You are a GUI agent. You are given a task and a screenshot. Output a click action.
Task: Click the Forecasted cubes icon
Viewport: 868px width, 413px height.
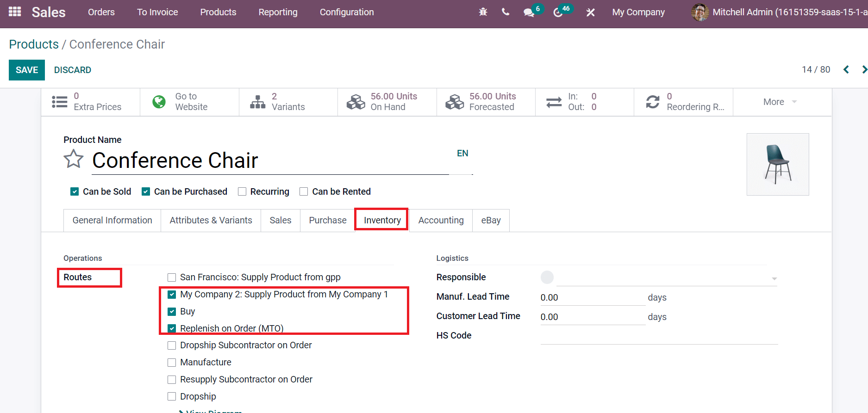coord(455,102)
